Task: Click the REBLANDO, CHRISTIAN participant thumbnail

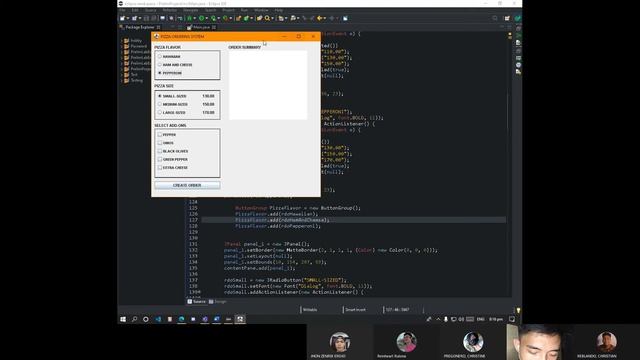Action: coord(606,342)
